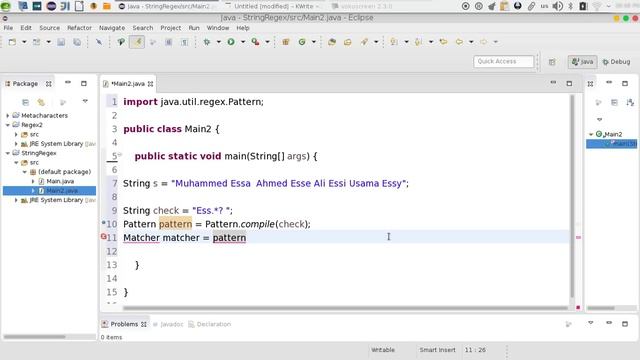
Task: Click the Open Perspective icon
Action: coord(552,62)
